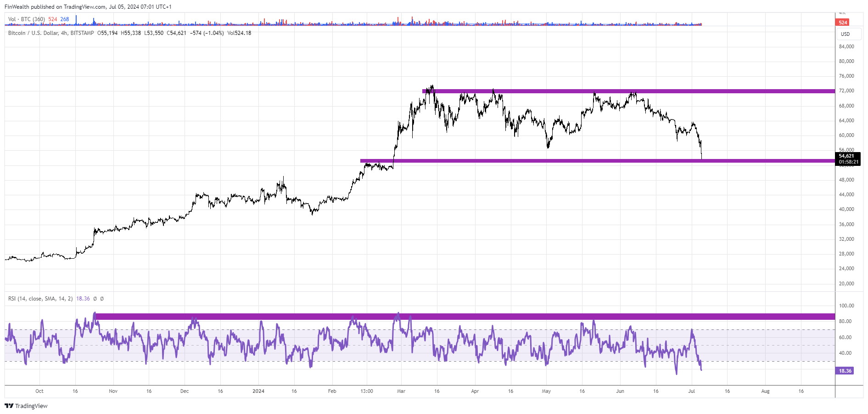This screenshot has width=868, height=414.
Task: Click the 40,000 price axis label
Action: coord(846,209)
